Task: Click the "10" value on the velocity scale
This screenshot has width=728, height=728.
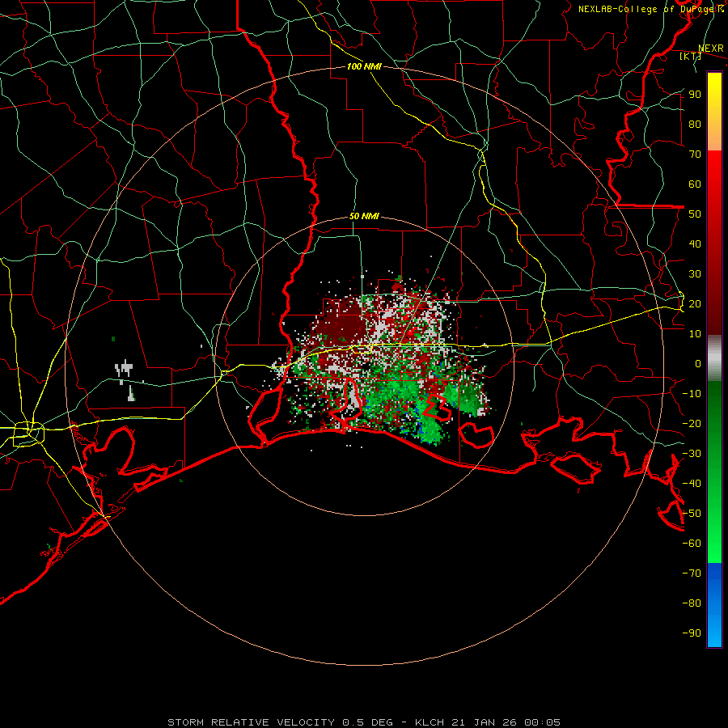Action: pos(695,334)
